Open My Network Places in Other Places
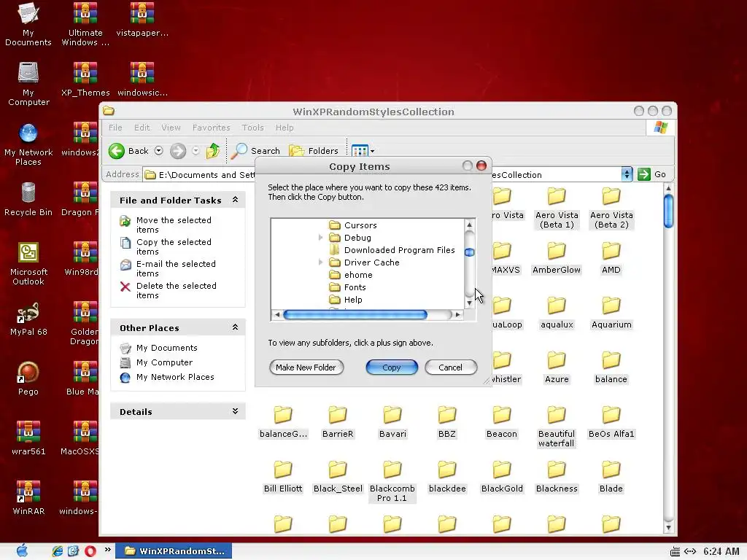747x560 pixels. [x=175, y=377]
